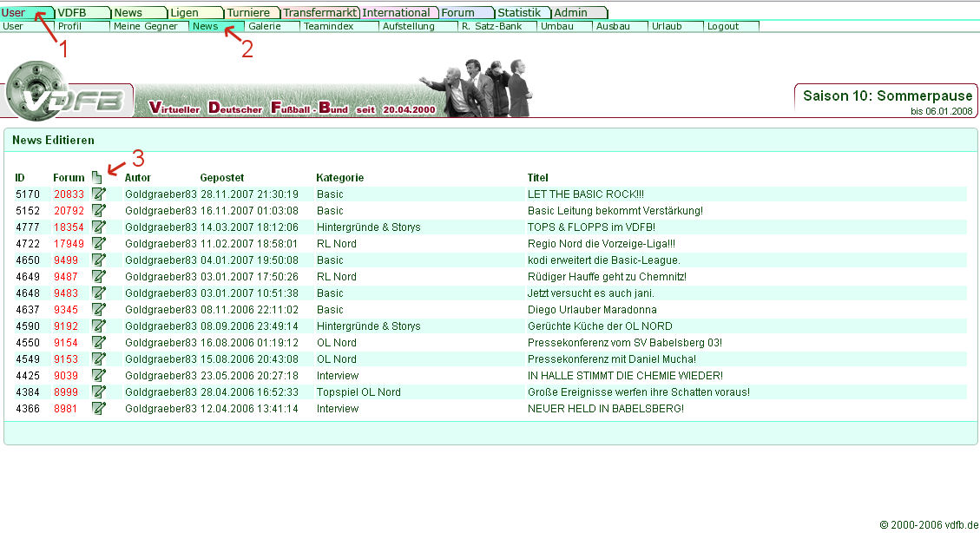The image size is (980, 533).
Task: Click the header banner photo of men
Action: click(x=476, y=88)
